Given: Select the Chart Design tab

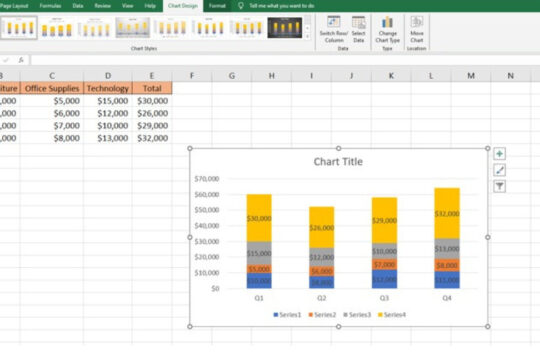Looking at the screenshot, I should (183, 6).
